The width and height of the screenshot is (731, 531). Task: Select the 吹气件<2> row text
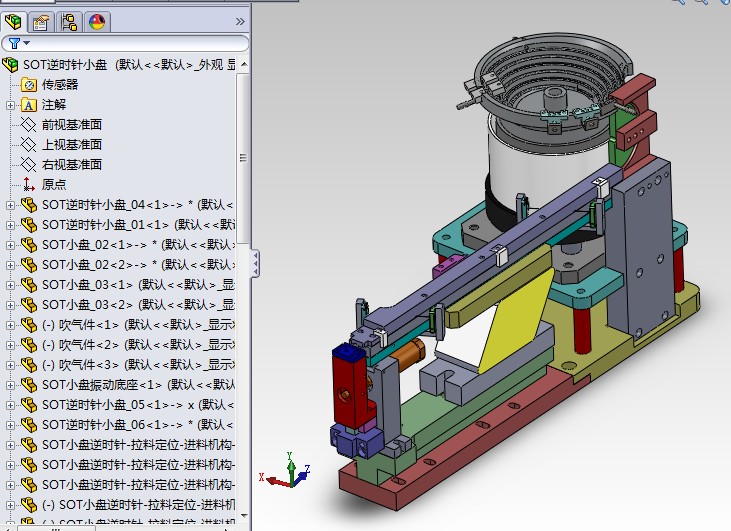(138, 345)
